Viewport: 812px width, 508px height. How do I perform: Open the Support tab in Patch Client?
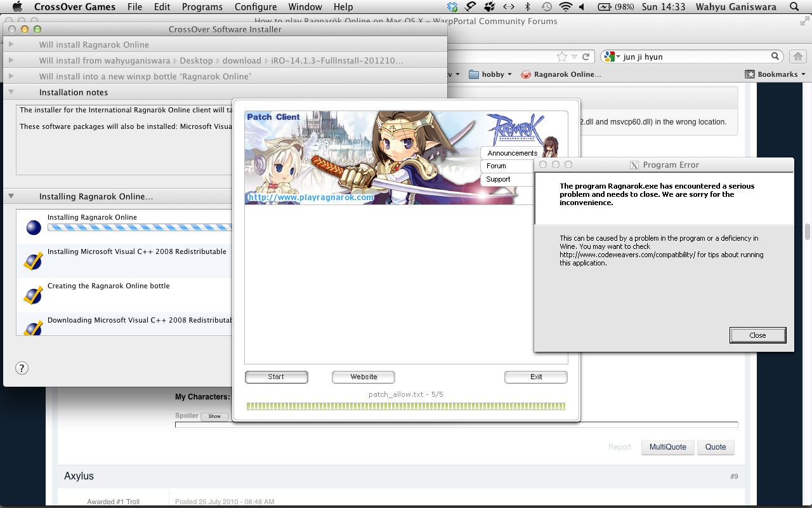coord(507,179)
